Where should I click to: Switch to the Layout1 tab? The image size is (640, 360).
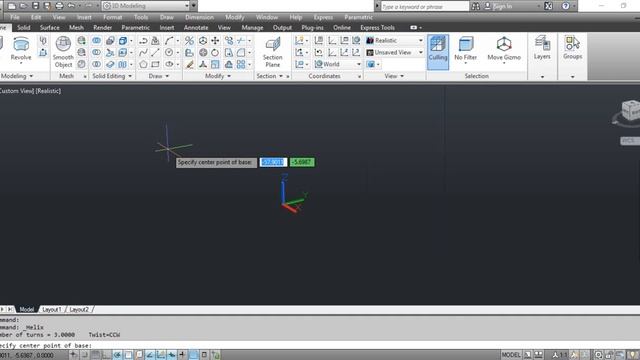51,309
